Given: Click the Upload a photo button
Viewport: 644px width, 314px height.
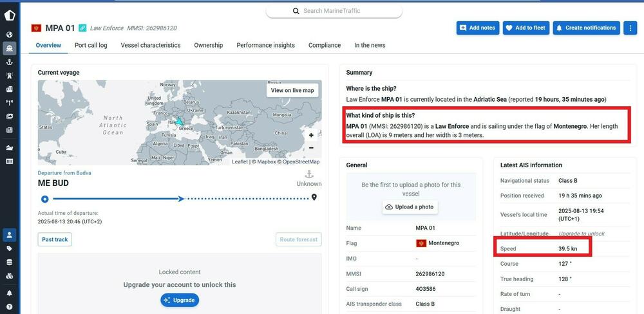Looking at the screenshot, I should [410, 207].
